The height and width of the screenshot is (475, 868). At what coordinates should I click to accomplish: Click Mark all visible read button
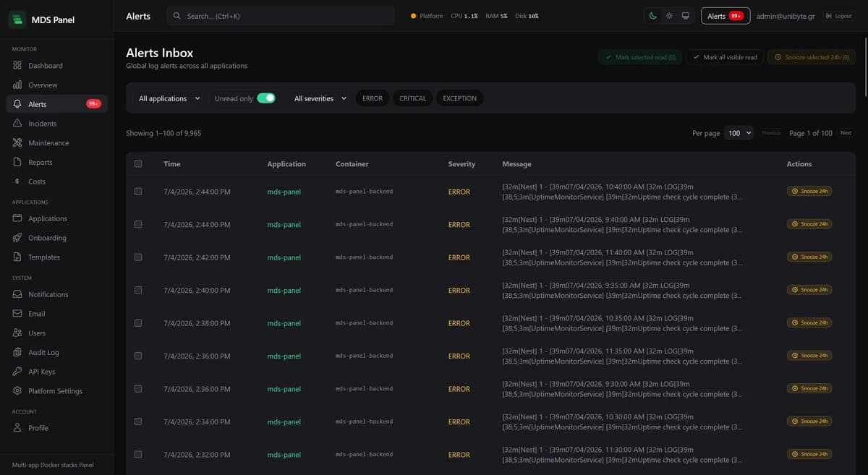pyautogui.click(x=725, y=57)
